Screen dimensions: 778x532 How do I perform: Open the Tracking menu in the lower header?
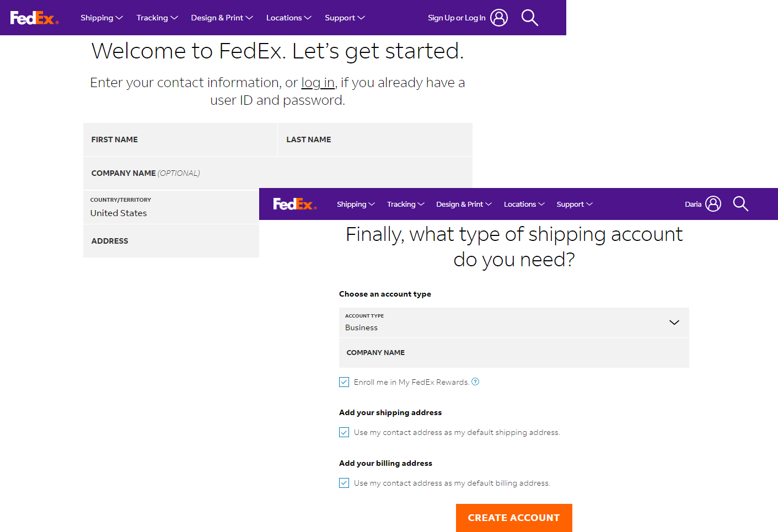(405, 205)
